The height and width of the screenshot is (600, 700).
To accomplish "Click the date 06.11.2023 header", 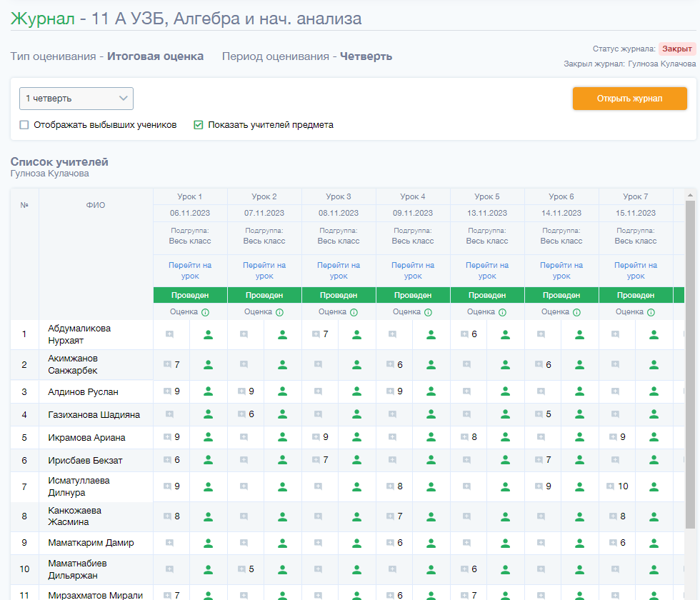I will [x=190, y=214].
